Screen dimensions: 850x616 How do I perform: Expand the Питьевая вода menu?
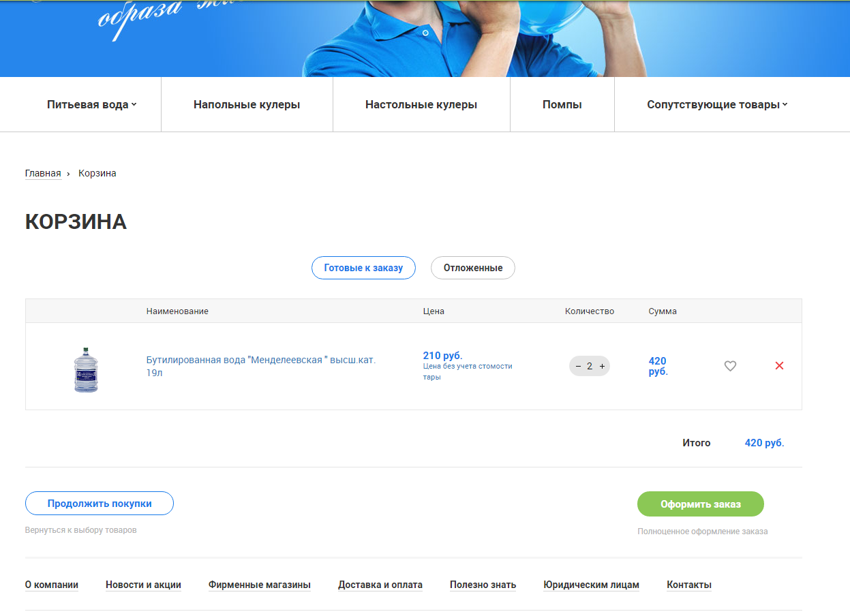(92, 105)
